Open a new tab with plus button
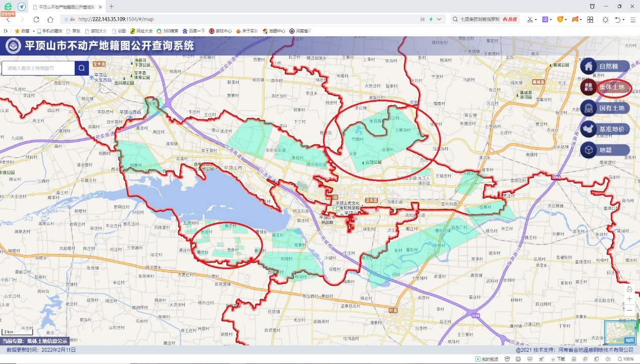 coord(112,7)
